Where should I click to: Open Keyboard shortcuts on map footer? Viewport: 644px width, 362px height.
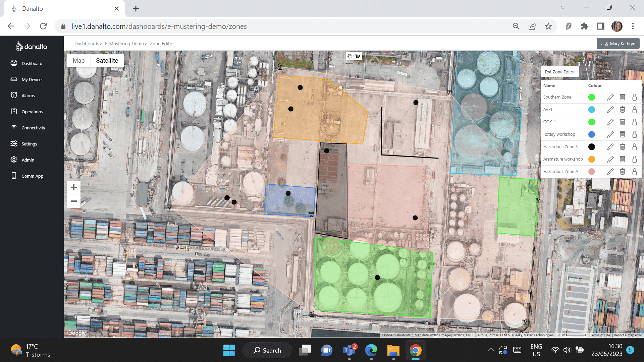396,335
